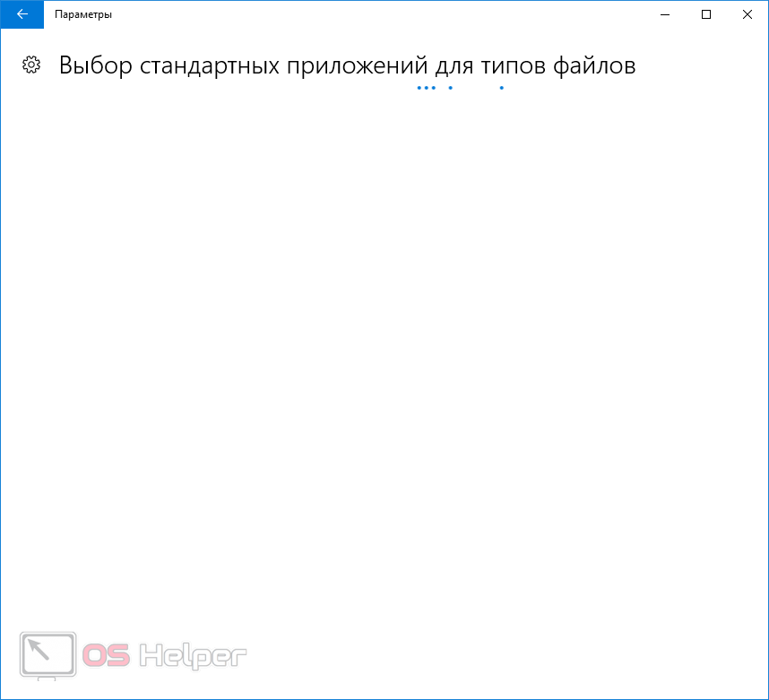Click the Параметры title bar label

83,14
